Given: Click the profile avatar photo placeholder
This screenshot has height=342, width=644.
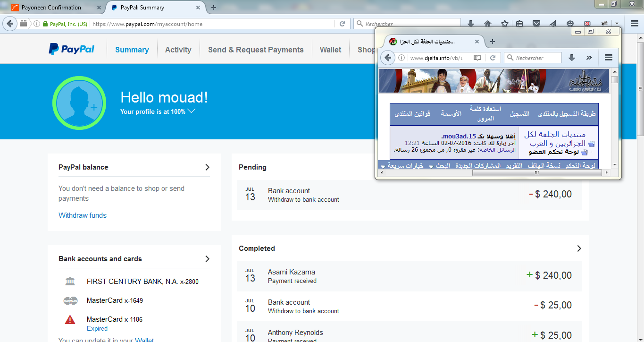Looking at the screenshot, I should [79, 103].
